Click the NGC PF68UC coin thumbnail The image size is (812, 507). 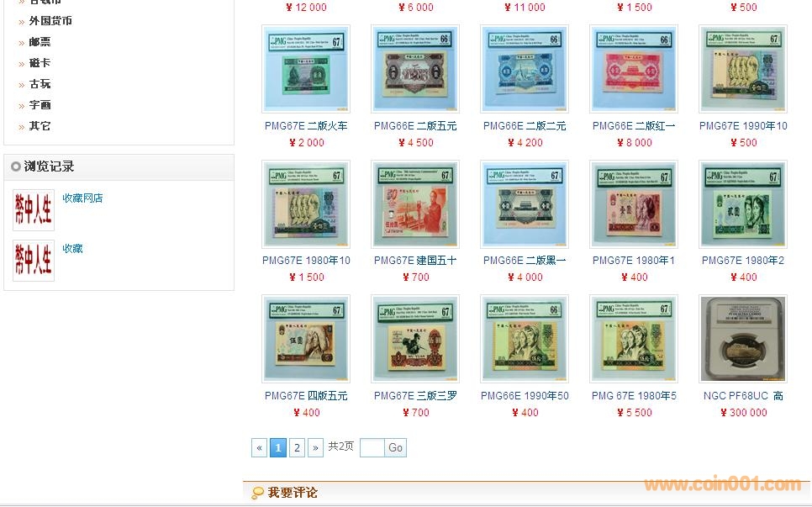[743, 339]
